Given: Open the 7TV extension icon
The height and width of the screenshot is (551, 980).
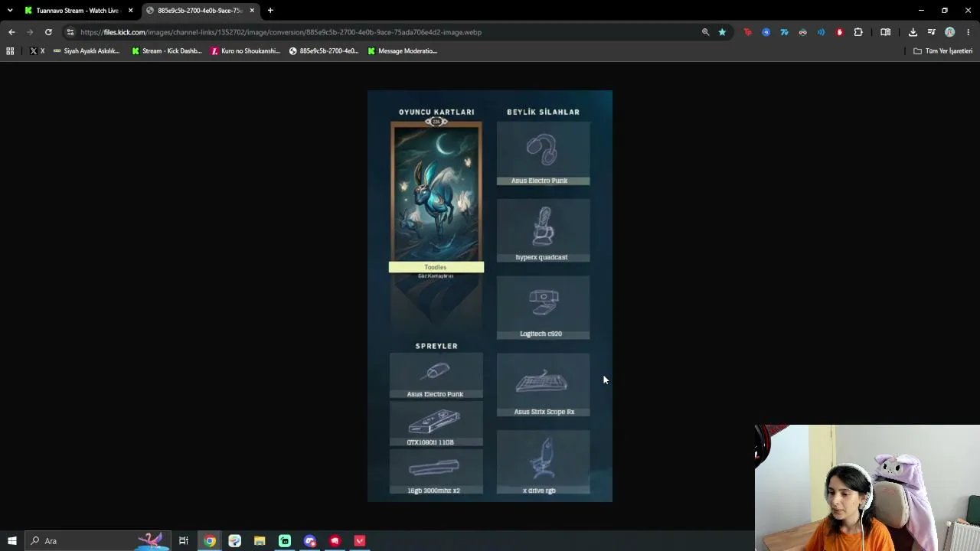Looking at the screenshot, I should (785, 32).
